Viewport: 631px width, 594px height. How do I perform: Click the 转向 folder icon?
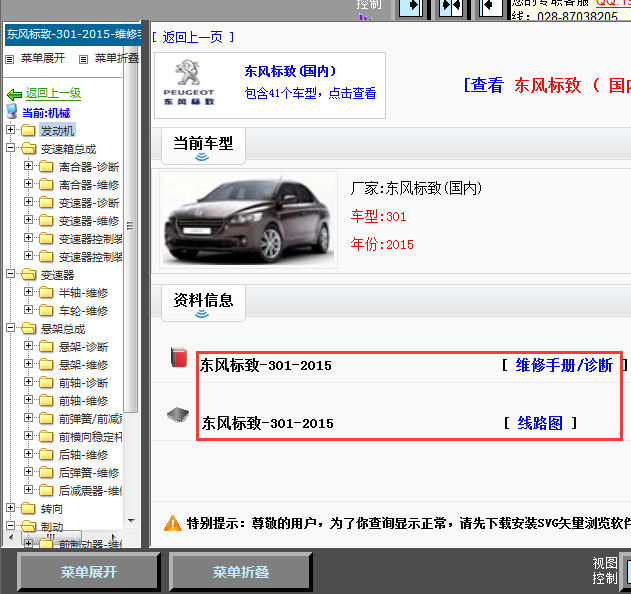point(28,508)
